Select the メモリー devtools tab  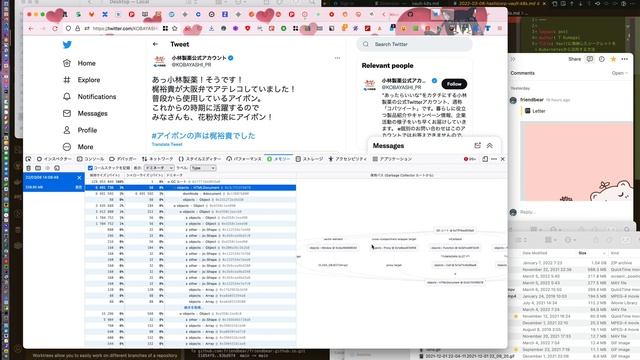[x=278, y=159]
